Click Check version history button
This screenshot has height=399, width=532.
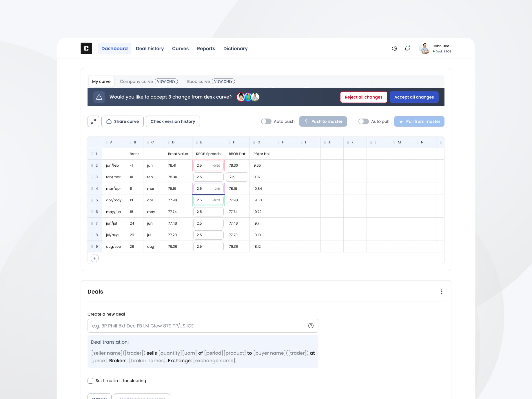coord(173,121)
